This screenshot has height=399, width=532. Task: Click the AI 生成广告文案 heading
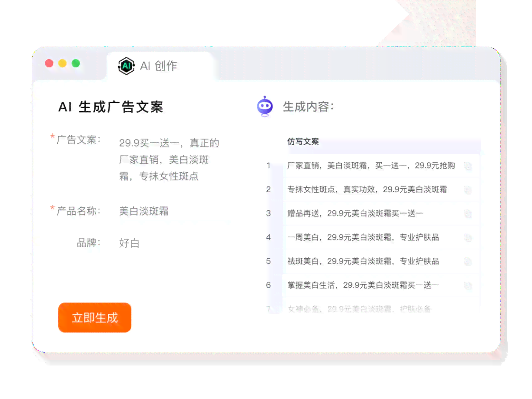pos(111,107)
